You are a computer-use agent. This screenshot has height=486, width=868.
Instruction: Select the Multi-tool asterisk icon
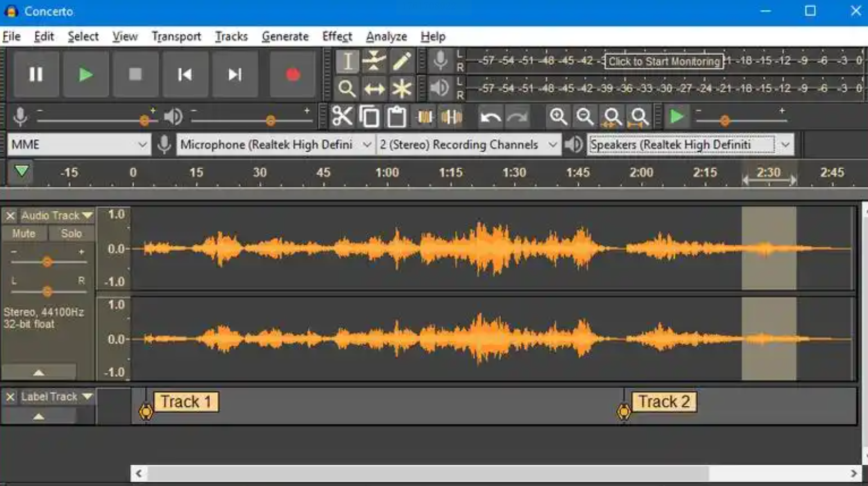[x=402, y=88]
